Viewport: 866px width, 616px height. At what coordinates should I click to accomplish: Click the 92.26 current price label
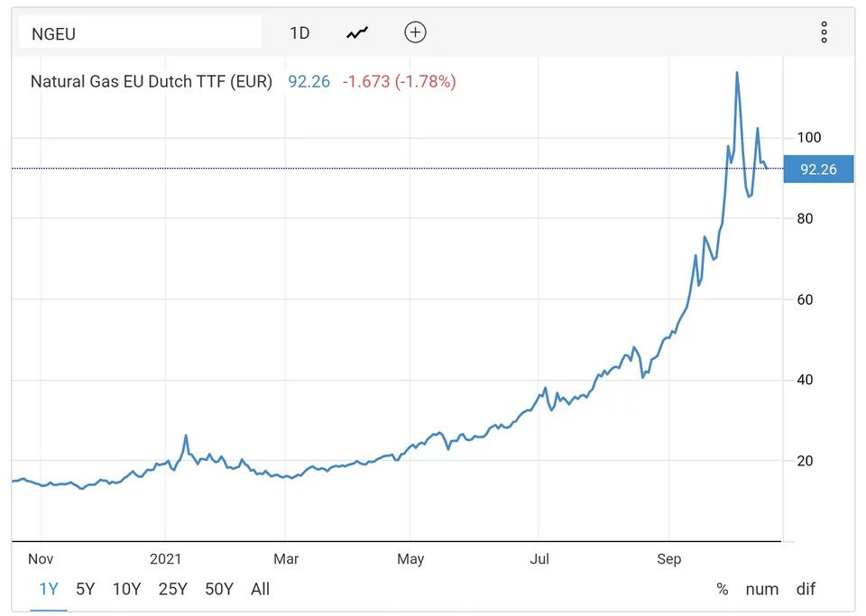818,169
